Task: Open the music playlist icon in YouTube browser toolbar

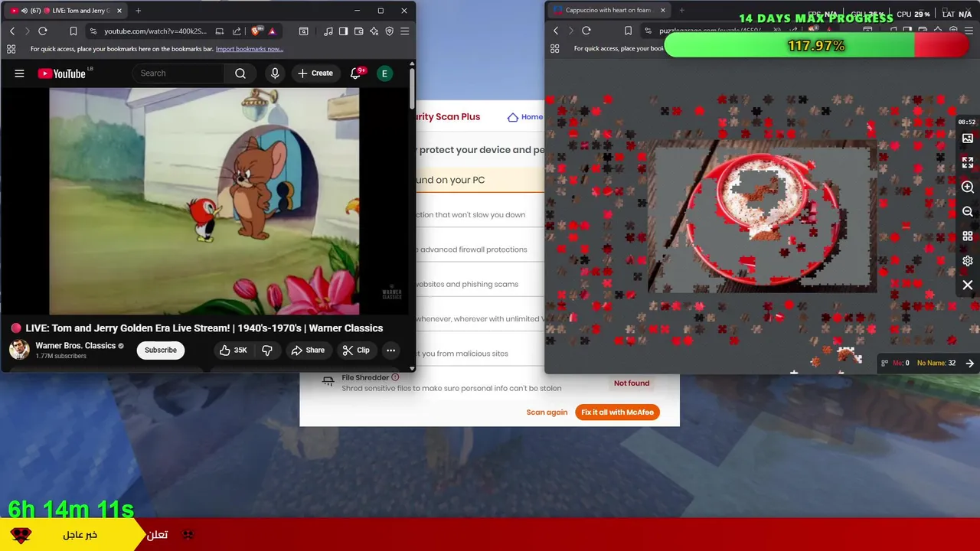Action: point(328,31)
